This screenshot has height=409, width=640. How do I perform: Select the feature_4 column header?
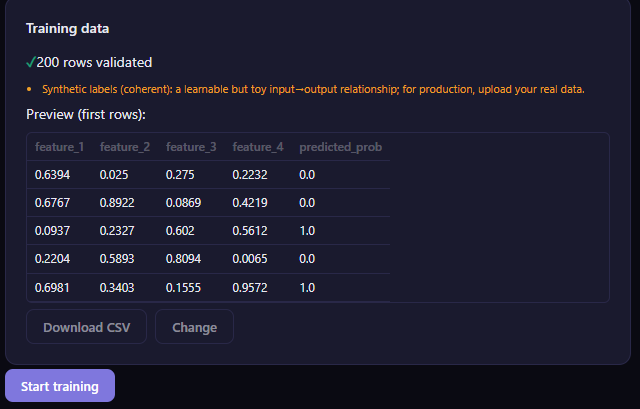(258, 147)
